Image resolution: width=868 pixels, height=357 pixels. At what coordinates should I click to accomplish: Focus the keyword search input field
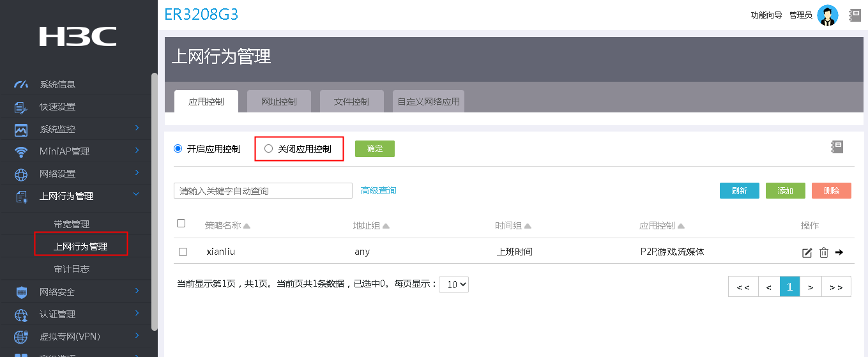tap(263, 190)
